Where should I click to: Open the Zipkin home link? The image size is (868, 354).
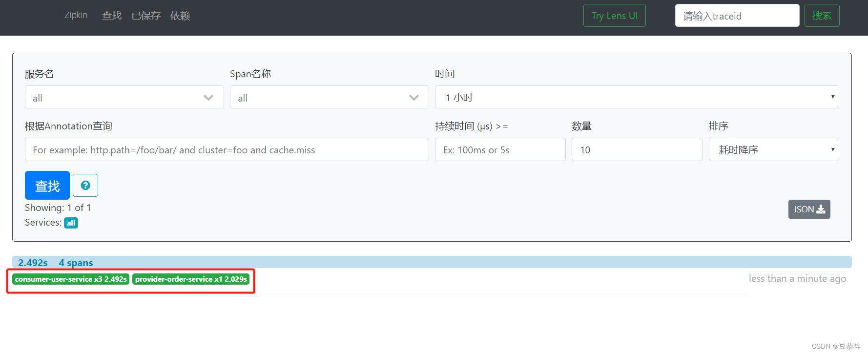click(76, 15)
